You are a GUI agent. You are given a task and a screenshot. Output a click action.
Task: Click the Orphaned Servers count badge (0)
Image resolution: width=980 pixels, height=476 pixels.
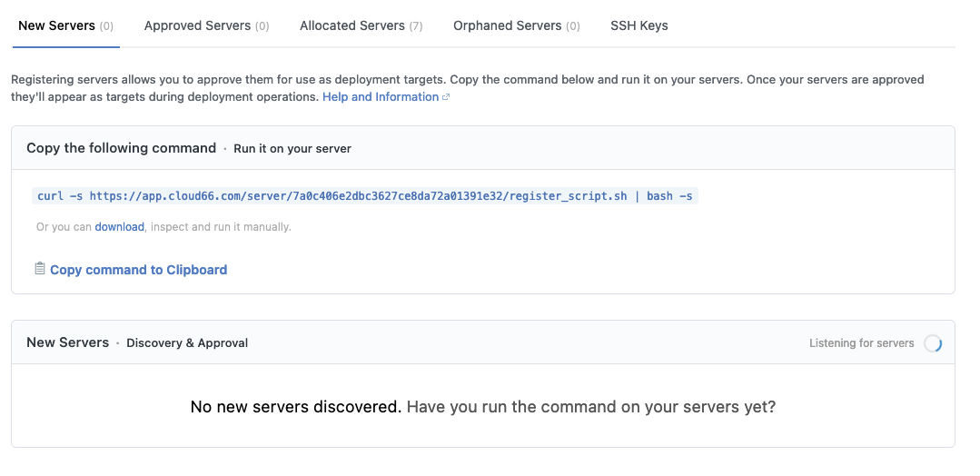pos(572,26)
